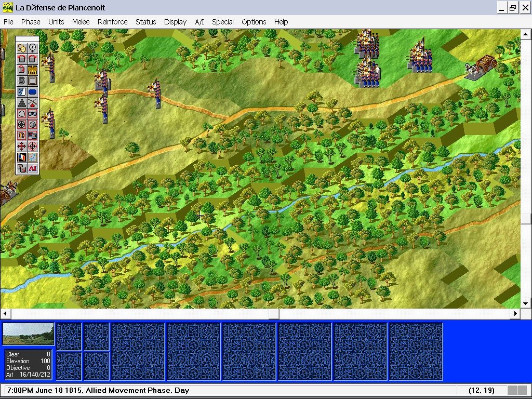Click the empty circle icon in toolbox
Viewport: 532px width, 399px height.
(x=22, y=113)
